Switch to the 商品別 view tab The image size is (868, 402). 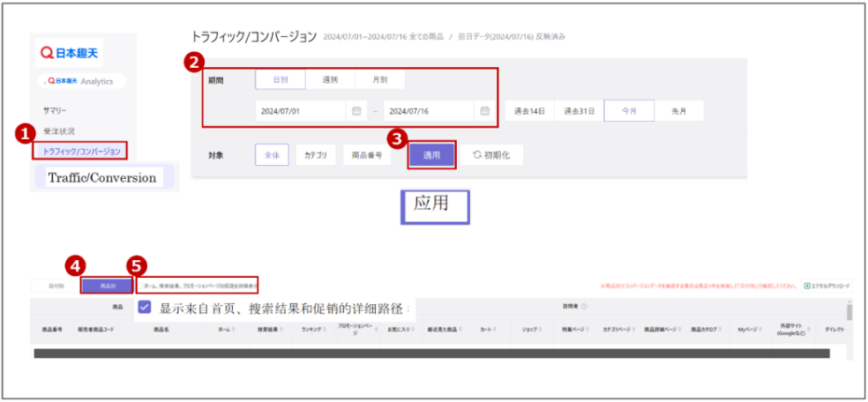click(x=107, y=286)
